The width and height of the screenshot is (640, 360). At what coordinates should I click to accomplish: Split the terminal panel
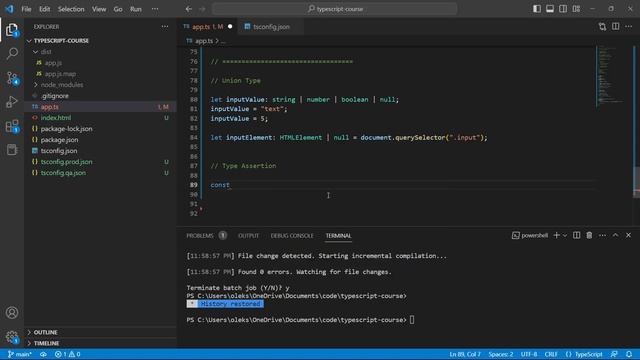tap(576, 235)
